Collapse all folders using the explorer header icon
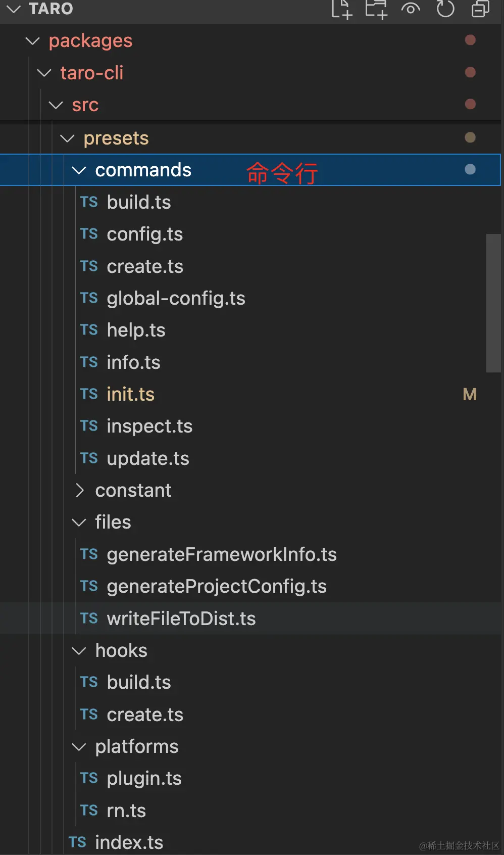 (x=480, y=9)
